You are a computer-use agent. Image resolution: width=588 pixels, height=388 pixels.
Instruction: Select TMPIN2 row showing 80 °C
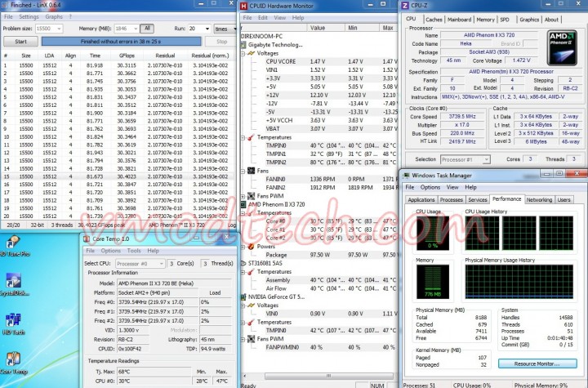pos(318,163)
